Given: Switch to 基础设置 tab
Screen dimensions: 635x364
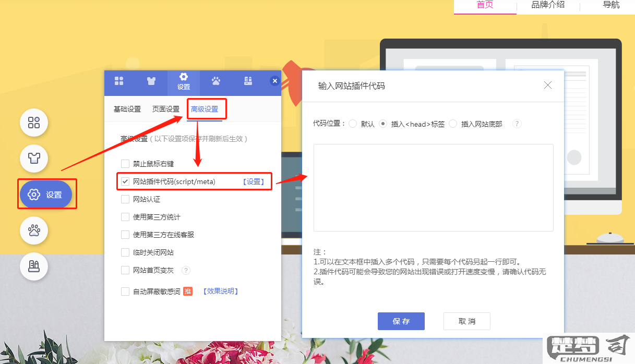Looking at the screenshot, I should (x=127, y=109).
